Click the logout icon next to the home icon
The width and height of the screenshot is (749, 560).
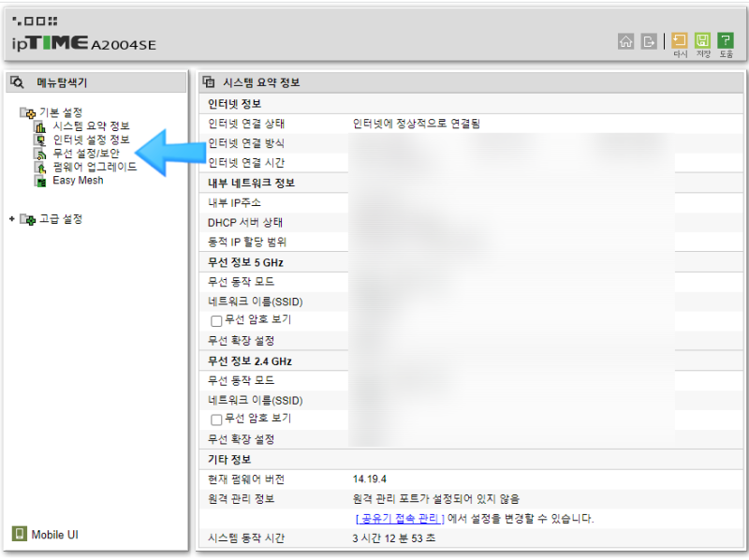[x=648, y=41]
